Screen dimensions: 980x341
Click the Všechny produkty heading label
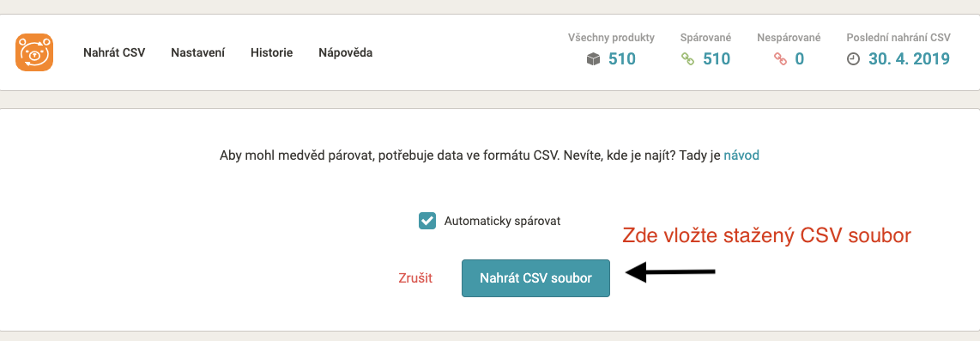click(611, 38)
